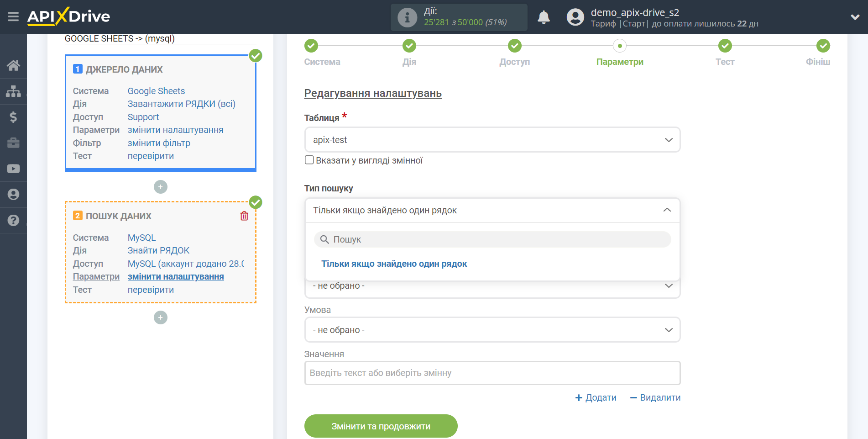Image resolution: width=868 pixels, height=439 pixels.
Task: Click the username demo_apix-drive_s2
Action: [x=635, y=12]
